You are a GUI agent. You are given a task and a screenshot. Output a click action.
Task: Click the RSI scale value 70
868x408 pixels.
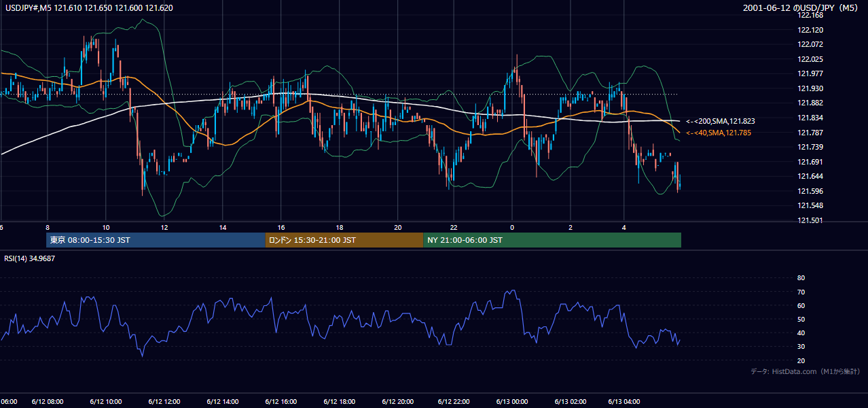pyautogui.click(x=801, y=292)
